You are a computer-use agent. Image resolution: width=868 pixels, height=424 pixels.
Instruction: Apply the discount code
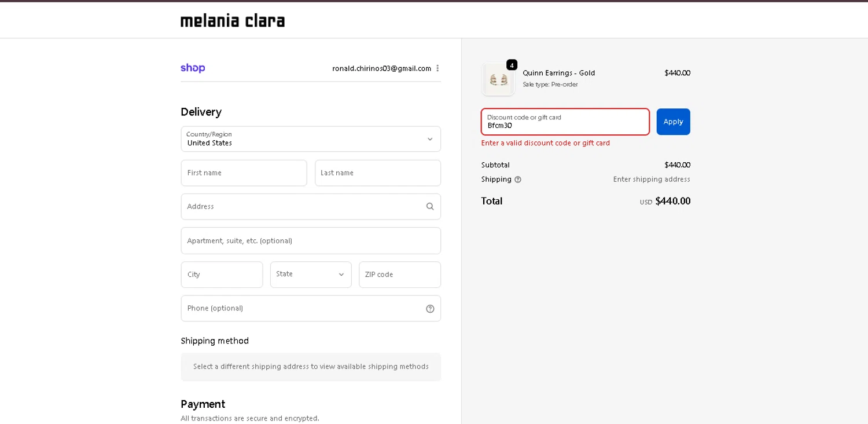[x=673, y=122]
